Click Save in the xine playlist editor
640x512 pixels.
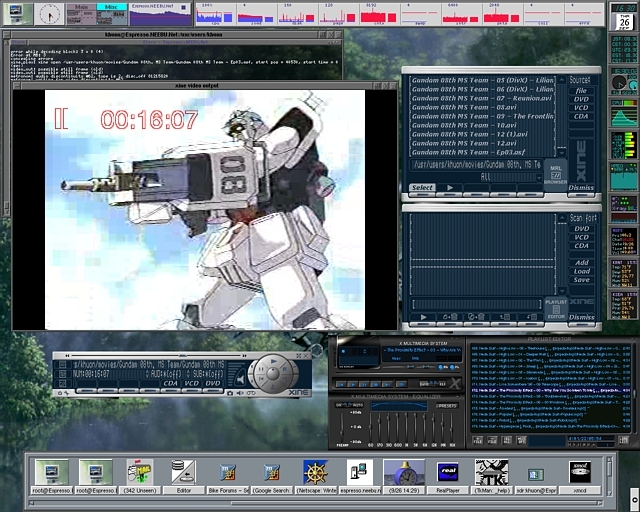pyautogui.click(x=581, y=280)
